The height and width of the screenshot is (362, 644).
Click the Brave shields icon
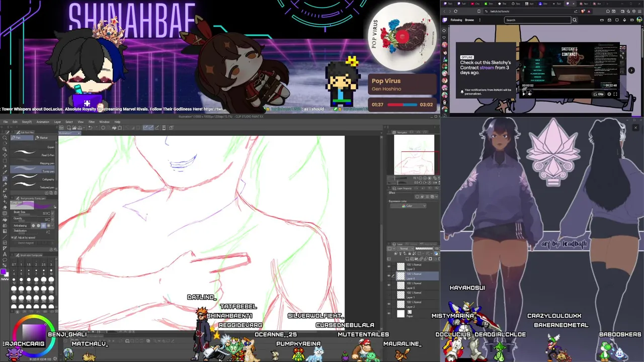click(583, 11)
